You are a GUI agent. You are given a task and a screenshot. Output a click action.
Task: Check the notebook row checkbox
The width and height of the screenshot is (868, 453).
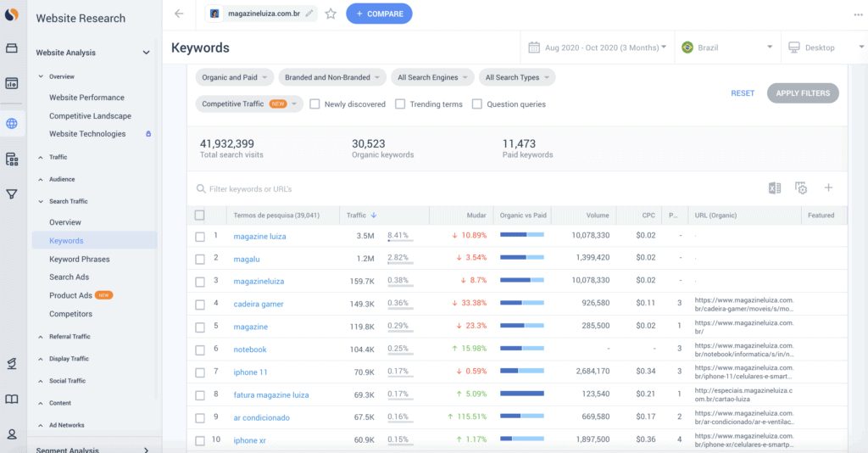tap(200, 350)
